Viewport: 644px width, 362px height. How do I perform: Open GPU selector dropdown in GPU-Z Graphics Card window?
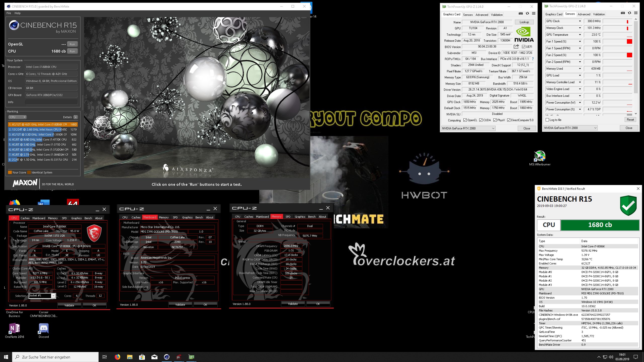(x=468, y=128)
